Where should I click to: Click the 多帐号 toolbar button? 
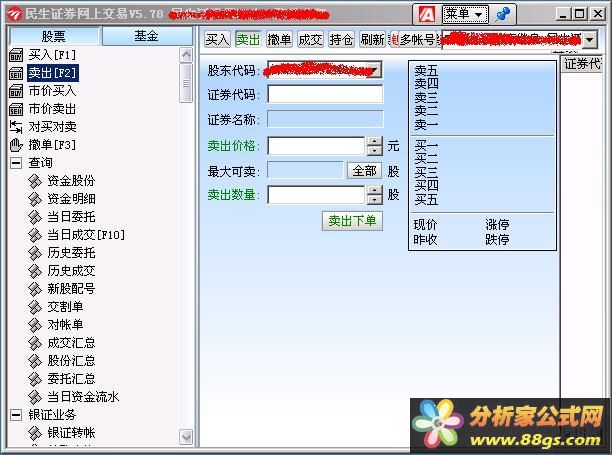point(416,39)
